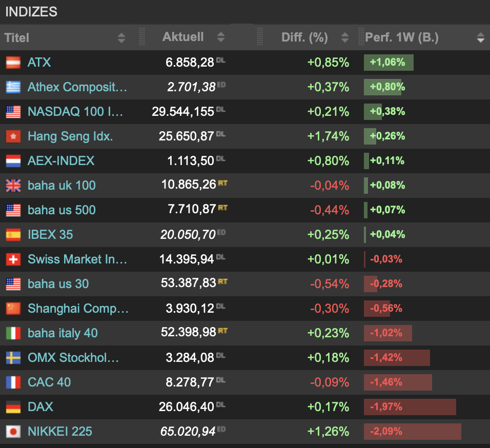Image resolution: width=490 pixels, height=448 pixels.
Task: Click the Swiss flag beside Swiss Market Index
Action: pos(13,259)
